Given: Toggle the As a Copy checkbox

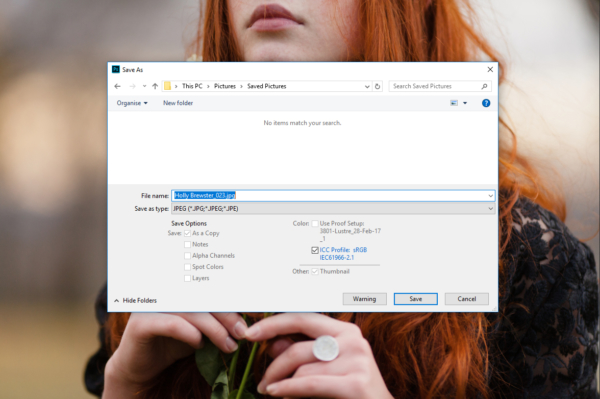Looking at the screenshot, I should tap(188, 233).
